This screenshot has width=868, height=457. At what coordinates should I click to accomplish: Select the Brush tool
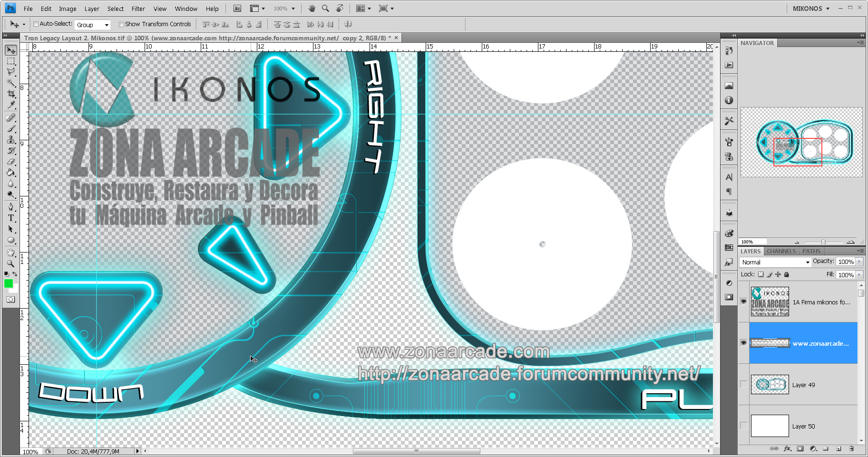[x=11, y=129]
